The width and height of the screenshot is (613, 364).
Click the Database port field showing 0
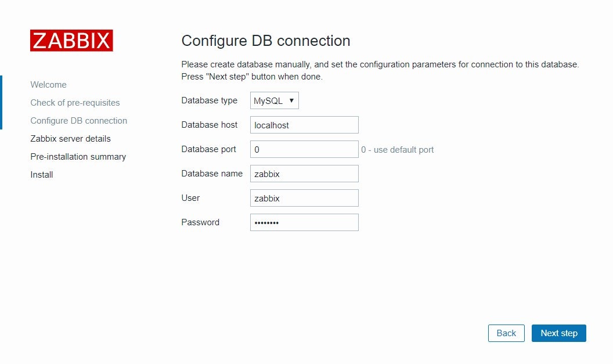[x=304, y=149]
